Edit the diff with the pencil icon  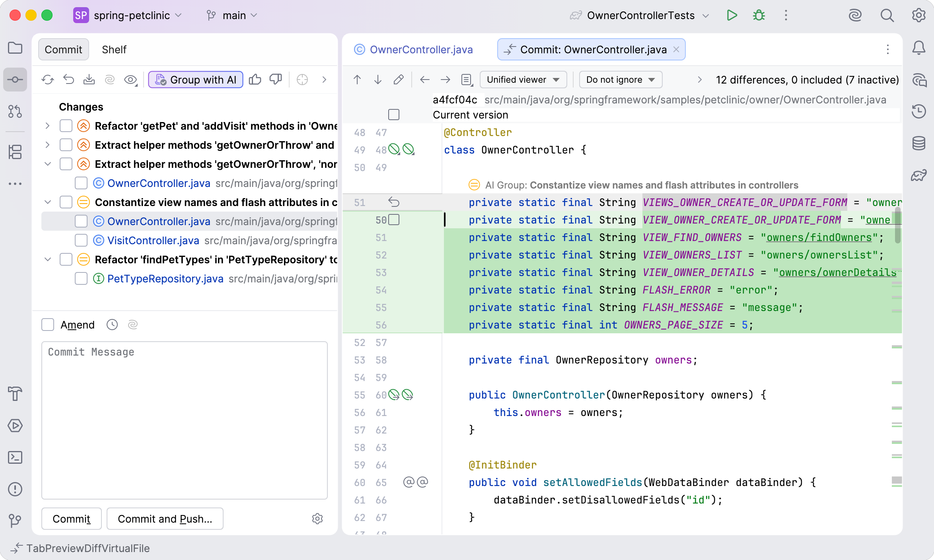point(399,80)
